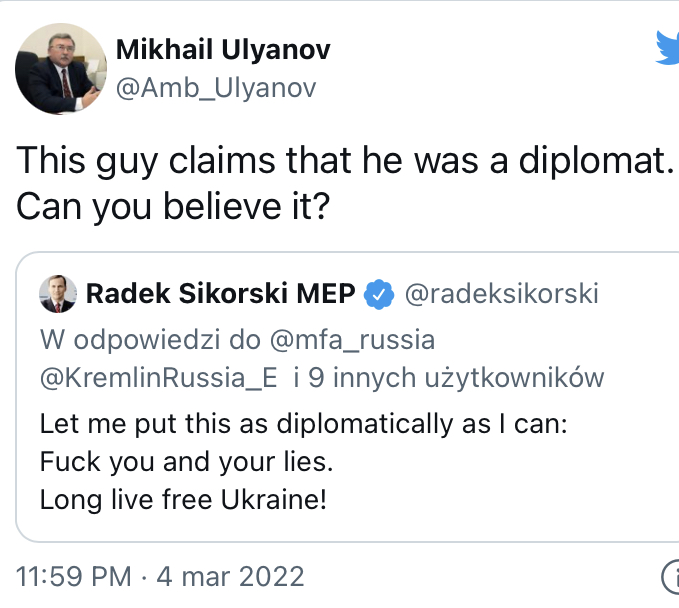This screenshot has width=679, height=608.
Task: Click the 11:59 PM time
Action: coord(74,577)
